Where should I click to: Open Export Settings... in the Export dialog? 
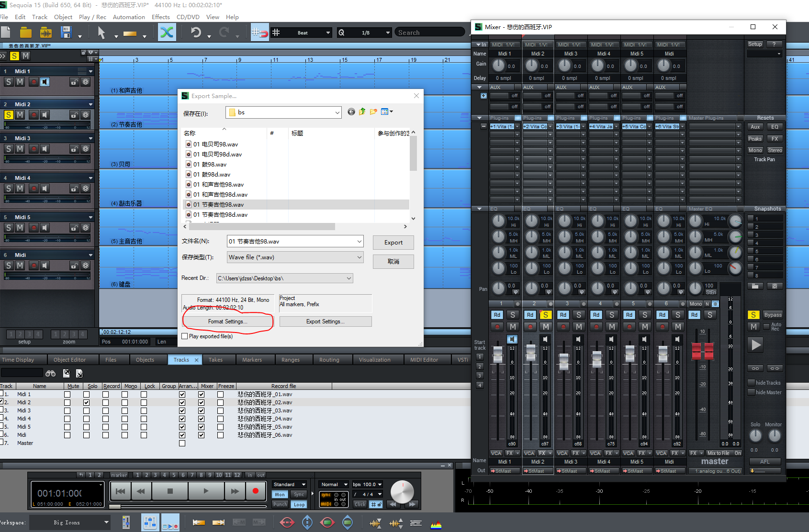[326, 321]
